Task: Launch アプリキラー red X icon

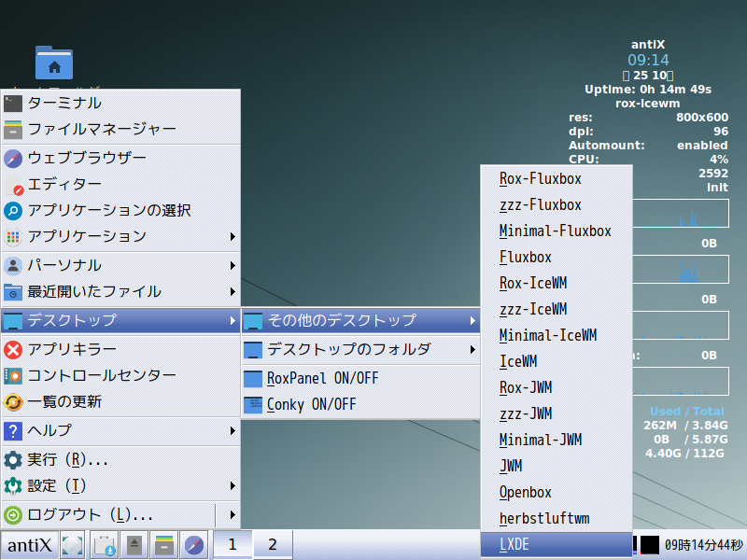Action: 13,349
